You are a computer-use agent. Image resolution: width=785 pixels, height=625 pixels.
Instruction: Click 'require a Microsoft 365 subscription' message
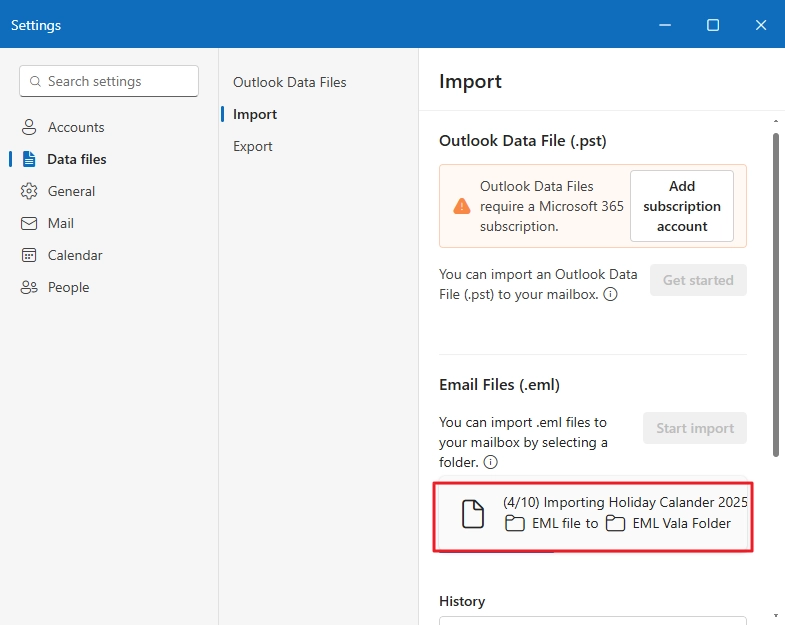pyautogui.click(x=552, y=206)
